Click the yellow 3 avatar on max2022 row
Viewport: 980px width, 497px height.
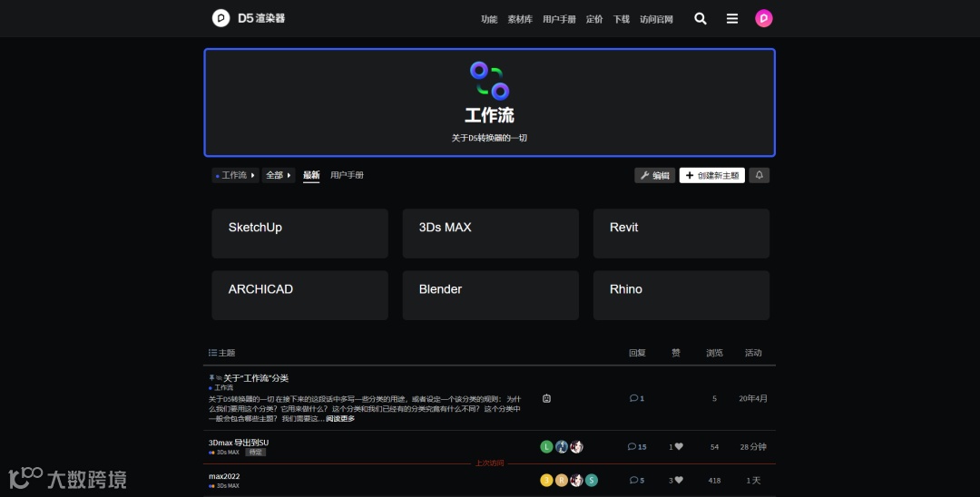pyautogui.click(x=546, y=480)
